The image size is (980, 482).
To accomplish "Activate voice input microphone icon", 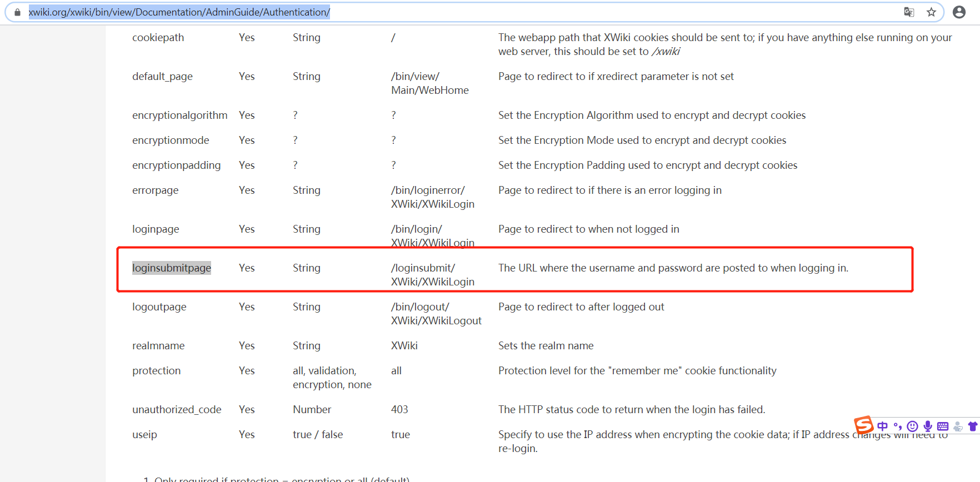I will tap(928, 426).
